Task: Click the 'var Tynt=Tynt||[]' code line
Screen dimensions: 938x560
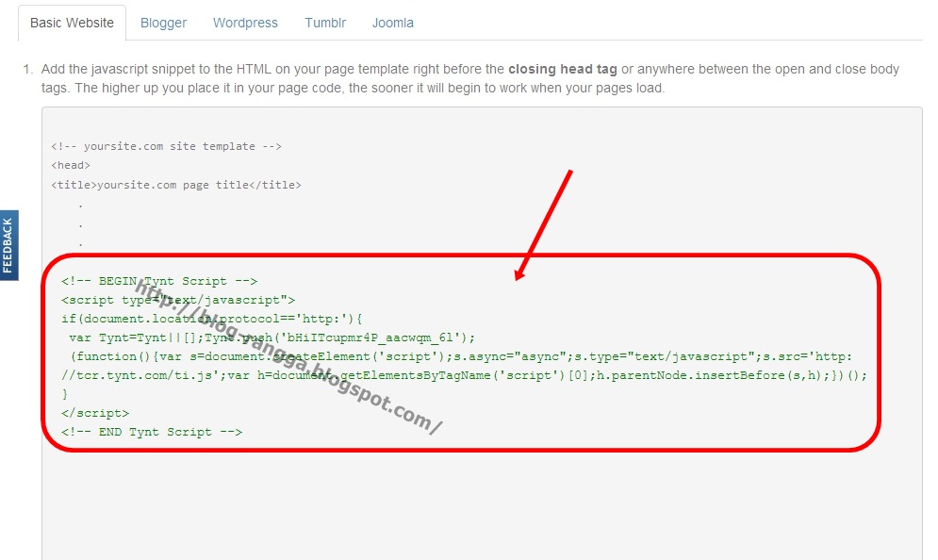Action: tap(272, 338)
